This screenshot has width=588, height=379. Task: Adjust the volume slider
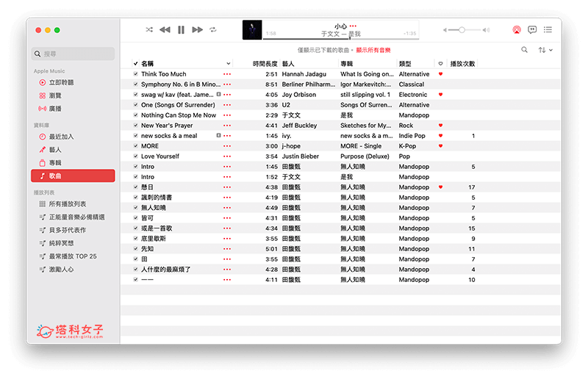coord(465,30)
